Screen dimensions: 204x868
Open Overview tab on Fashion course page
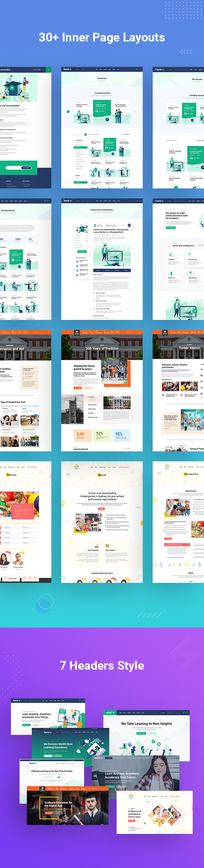coord(98,270)
